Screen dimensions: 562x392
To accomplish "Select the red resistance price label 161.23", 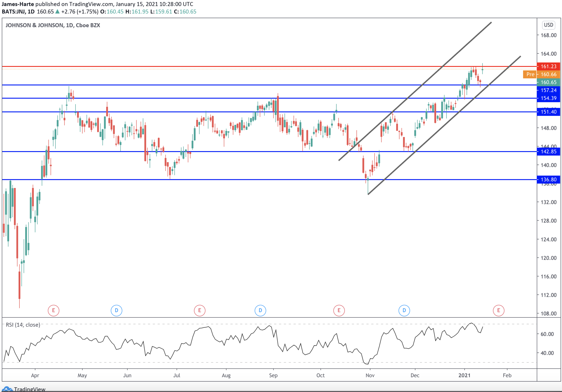I will coord(549,66).
